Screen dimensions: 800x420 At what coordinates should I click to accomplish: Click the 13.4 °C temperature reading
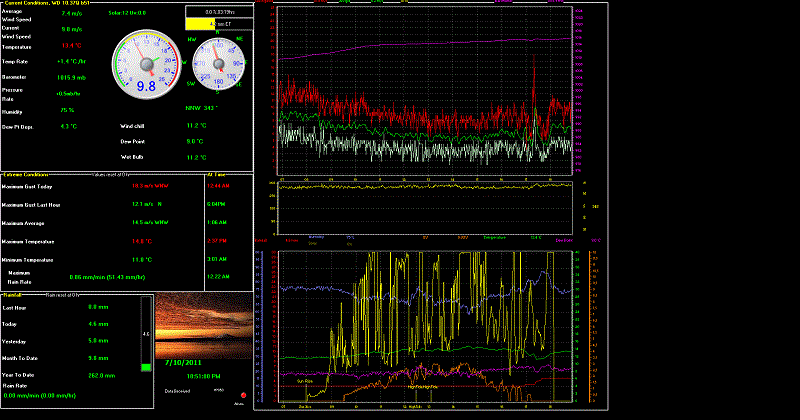pos(71,46)
